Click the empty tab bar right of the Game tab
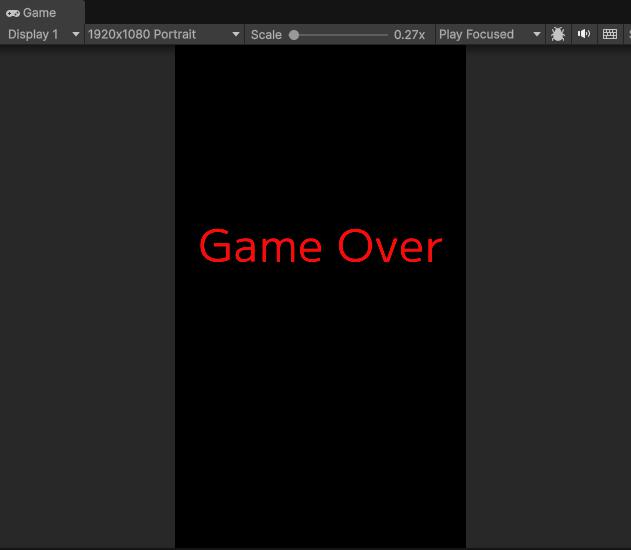Image resolution: width=631 pixels, height=550 pixels. 350,12
